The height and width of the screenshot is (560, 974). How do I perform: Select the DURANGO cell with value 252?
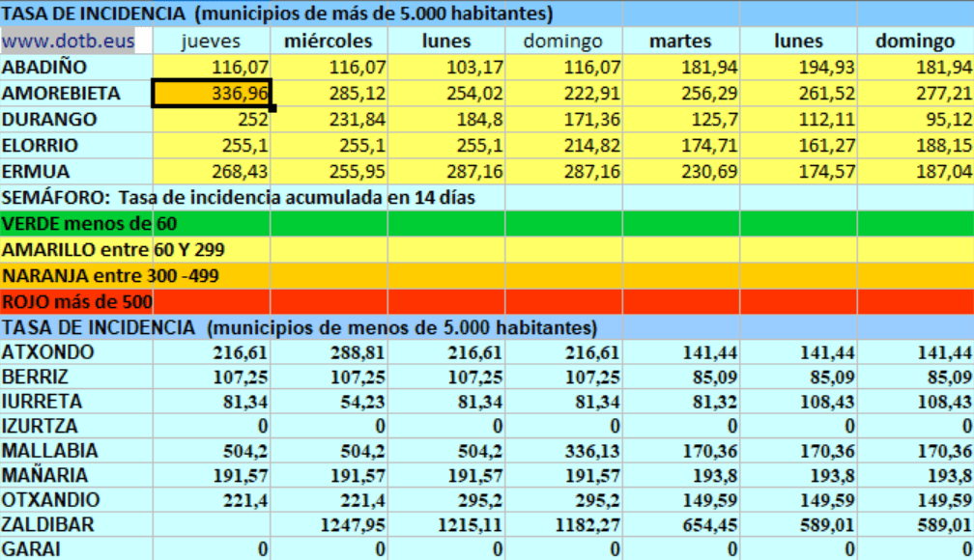click(x=212, y=120)
